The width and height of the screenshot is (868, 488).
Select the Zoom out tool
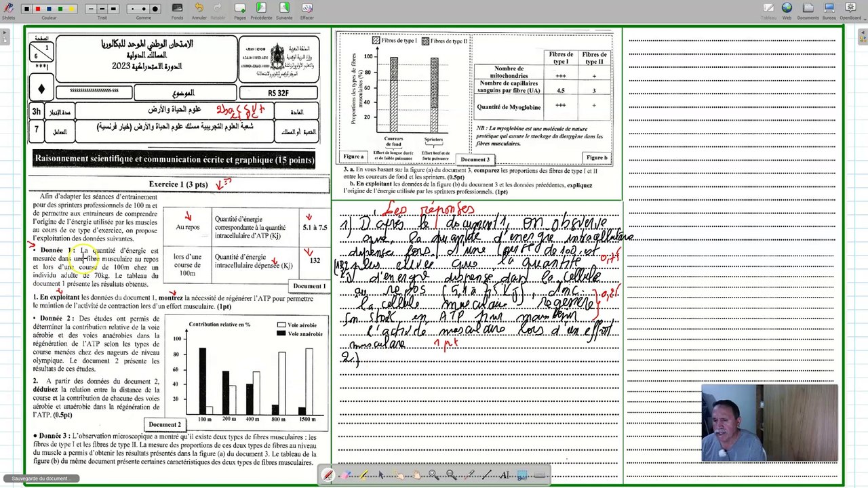[x=451, y=475]
